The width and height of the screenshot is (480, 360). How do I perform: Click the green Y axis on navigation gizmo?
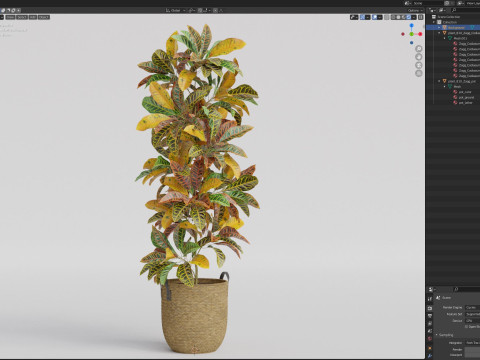(x=412, y=34)
